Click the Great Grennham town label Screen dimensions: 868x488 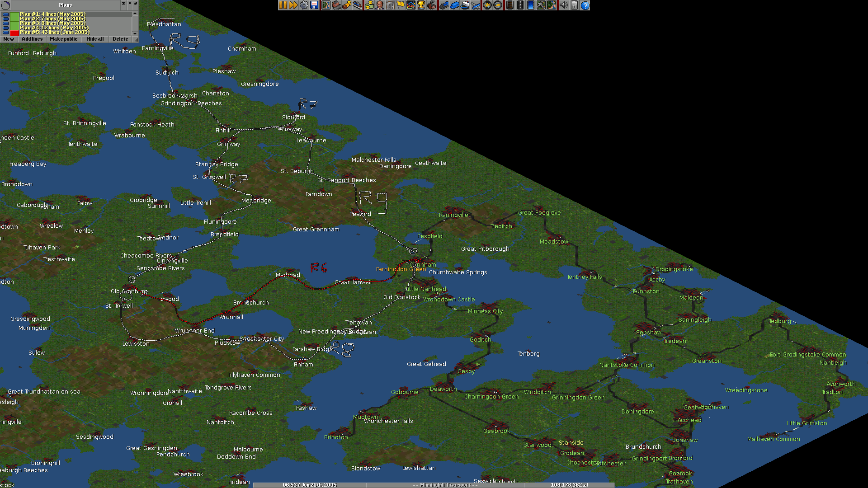click(316, 230)
